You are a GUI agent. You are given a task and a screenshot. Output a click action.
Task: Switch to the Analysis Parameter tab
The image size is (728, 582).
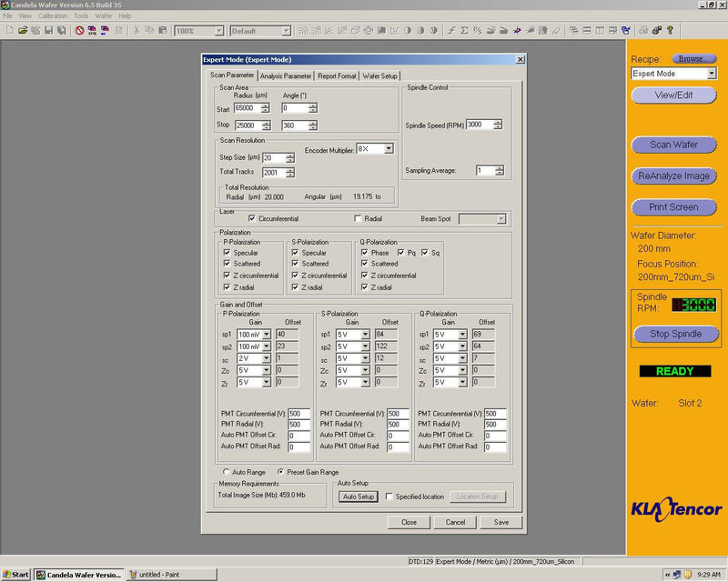pos(287,76)
